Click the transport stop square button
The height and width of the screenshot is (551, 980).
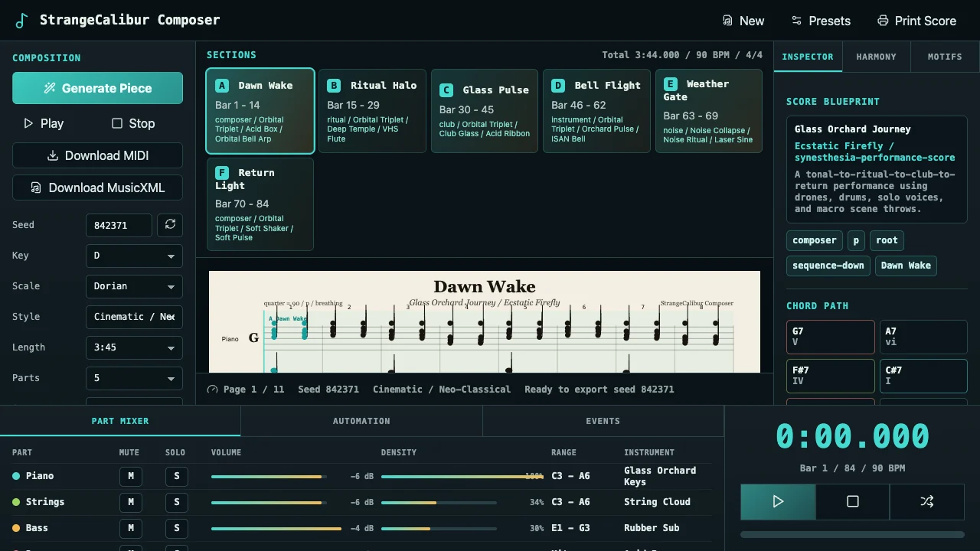coord(852,501)
